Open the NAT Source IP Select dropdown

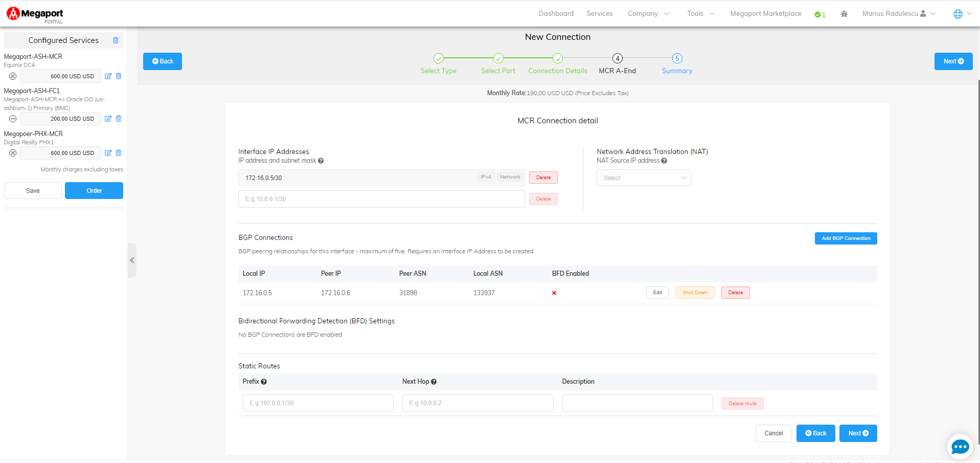coord(643,178)
